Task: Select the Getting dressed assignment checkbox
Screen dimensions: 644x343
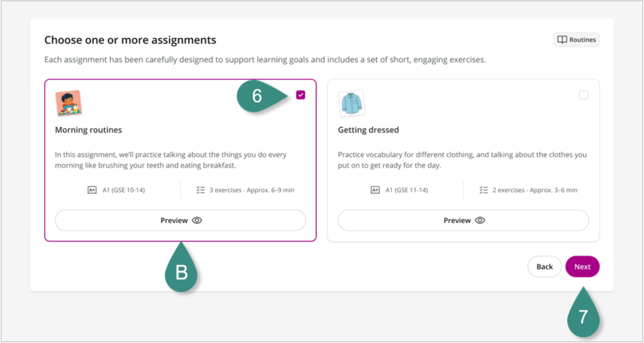Action: [x=583, y=95]
